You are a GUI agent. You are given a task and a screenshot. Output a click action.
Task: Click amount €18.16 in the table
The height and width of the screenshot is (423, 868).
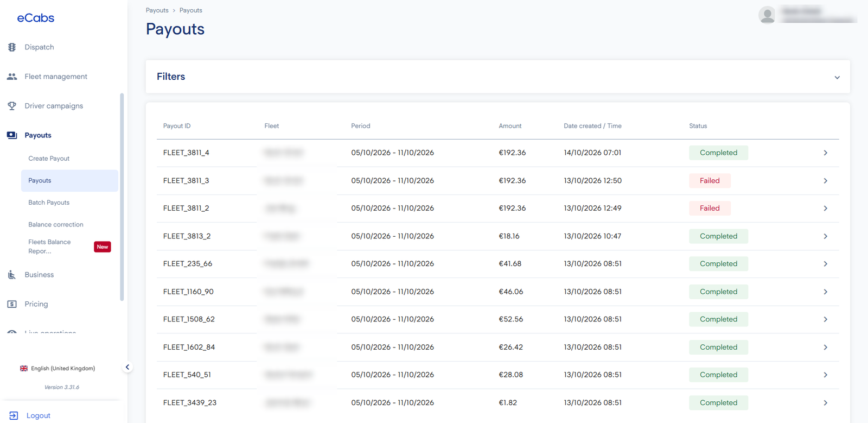pyautogui.click(x=509, y=236)
